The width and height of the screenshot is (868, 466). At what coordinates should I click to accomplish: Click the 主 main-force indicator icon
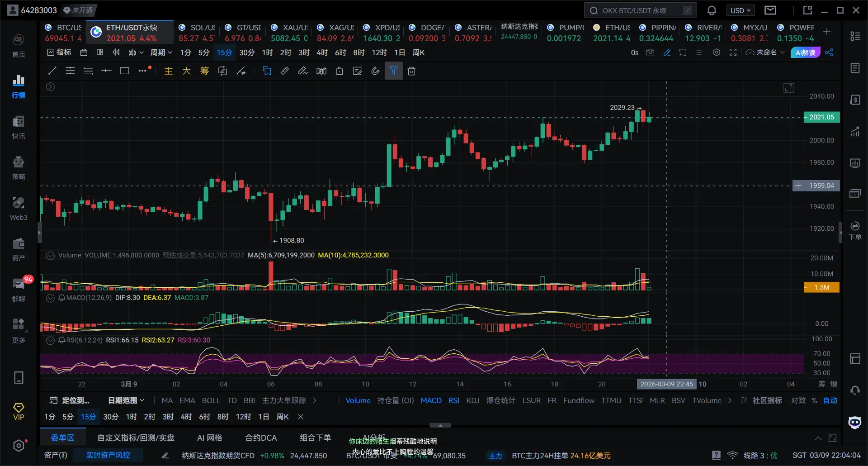coord(168,71)
